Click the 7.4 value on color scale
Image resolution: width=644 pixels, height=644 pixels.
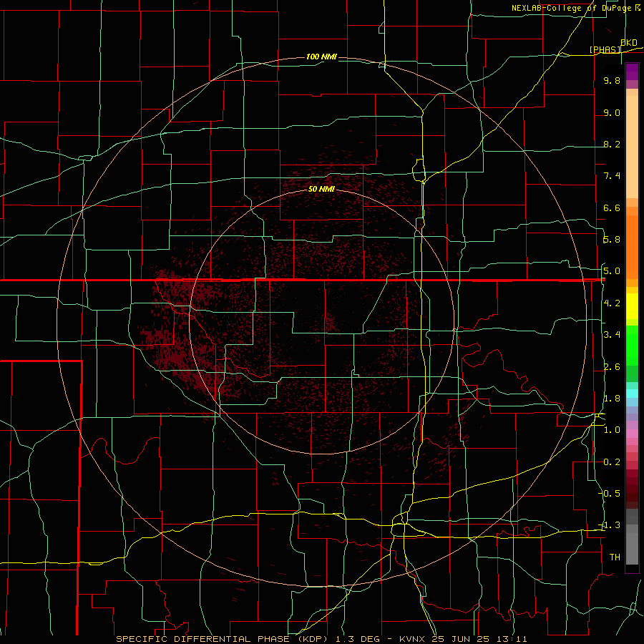coord(612,176)
